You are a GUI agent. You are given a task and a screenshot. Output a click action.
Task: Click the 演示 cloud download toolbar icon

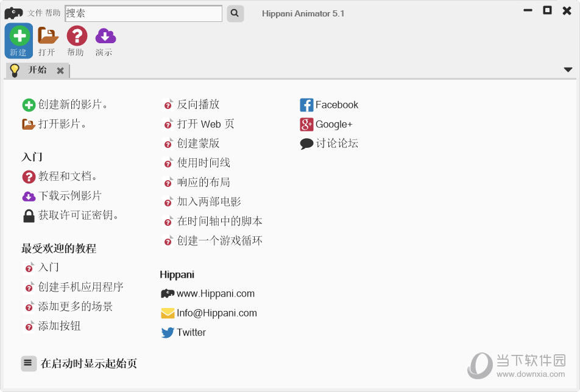tap(105, 36)
